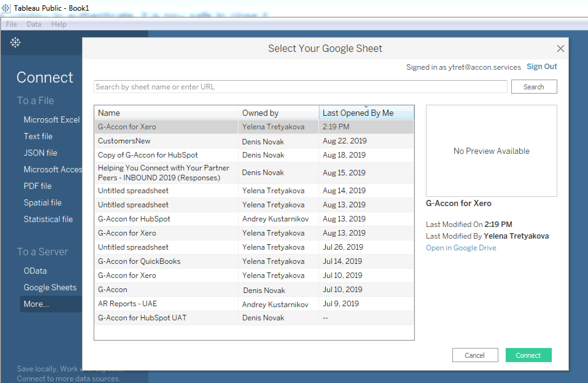The width and height of the screenshot is (588, 383).
Task: Choose PDF file connector
Action: [37, 186]
